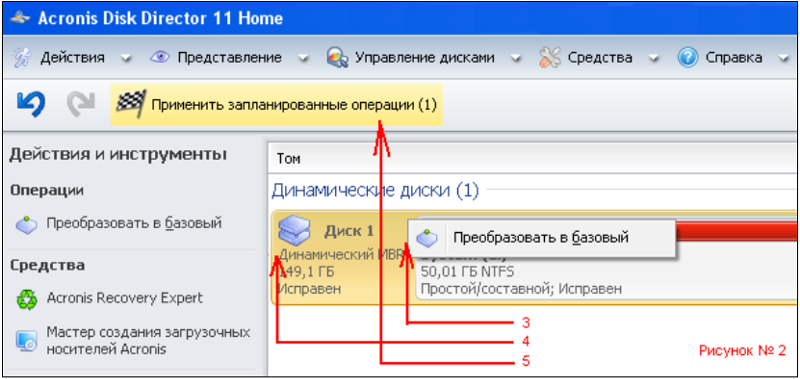Click the question mark Справка icon
800x379 pixels.
688,58
